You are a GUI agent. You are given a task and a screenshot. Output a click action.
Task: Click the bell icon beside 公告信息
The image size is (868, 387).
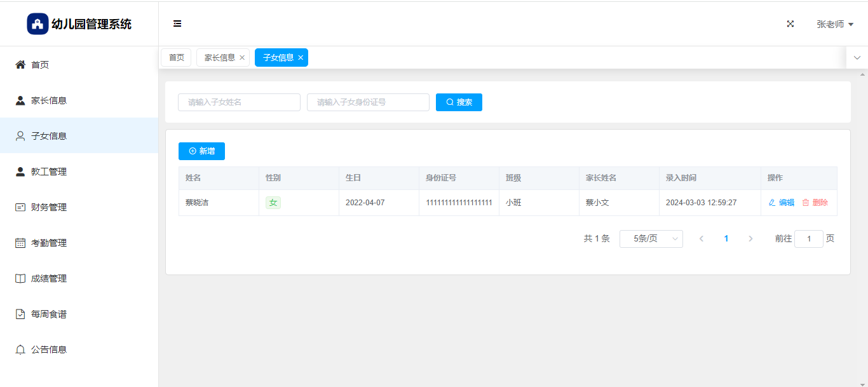[x=20, y=350]
